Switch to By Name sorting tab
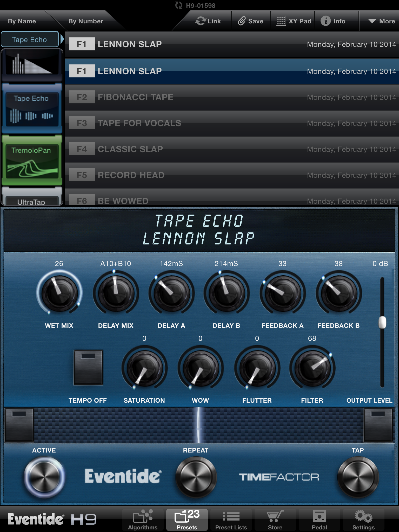399x532 pixels. 22,21
